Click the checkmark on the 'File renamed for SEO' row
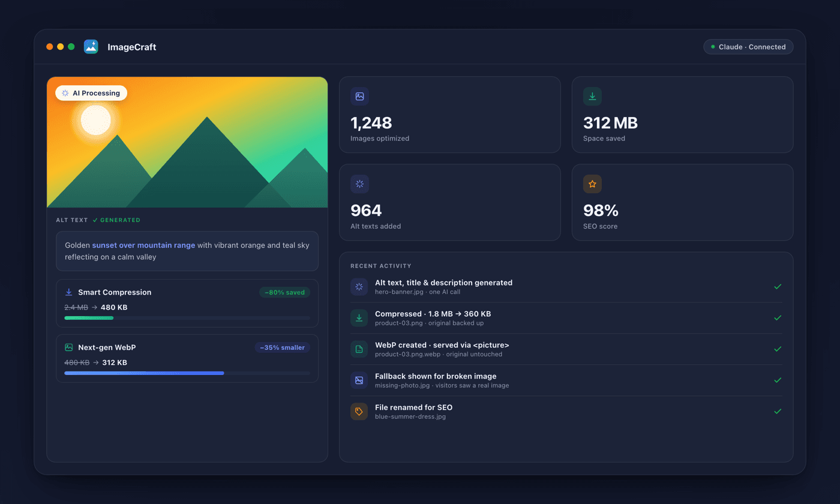This screenshot has width=840, height=504. coord(778,412)
